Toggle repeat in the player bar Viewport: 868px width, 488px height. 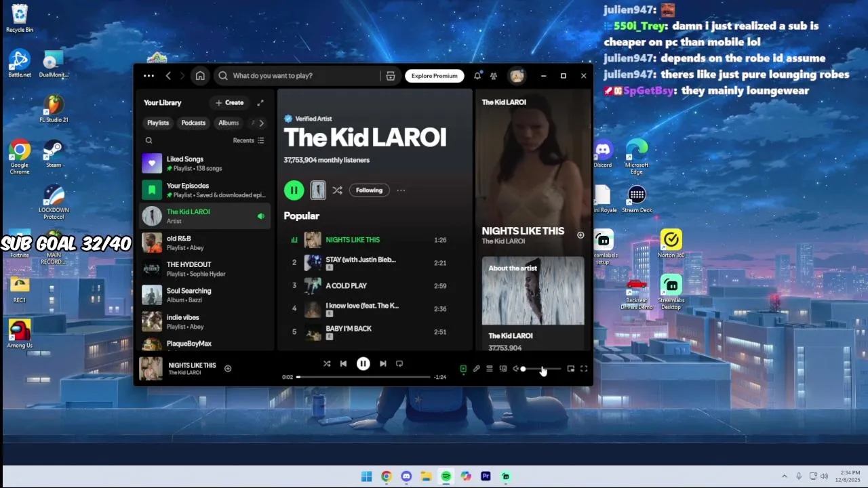pos(399,364)
